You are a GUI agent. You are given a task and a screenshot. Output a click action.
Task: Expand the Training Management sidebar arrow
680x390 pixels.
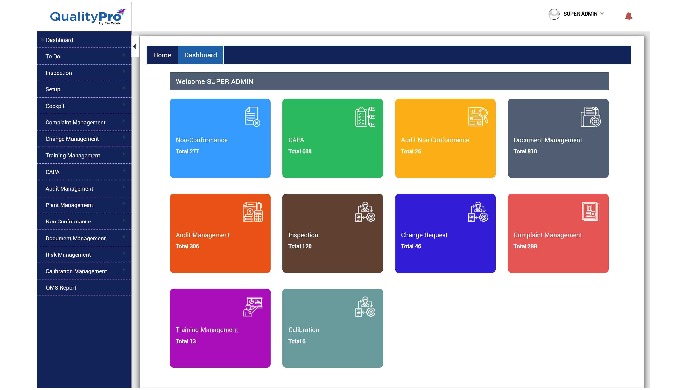click(124, 154)
